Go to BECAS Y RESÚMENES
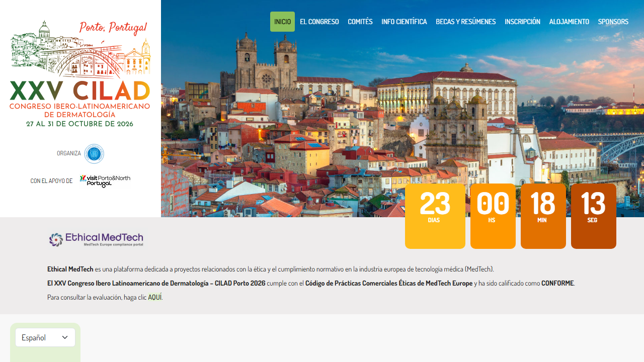Screen dimensions: 644x362 (x=466, y=22)
